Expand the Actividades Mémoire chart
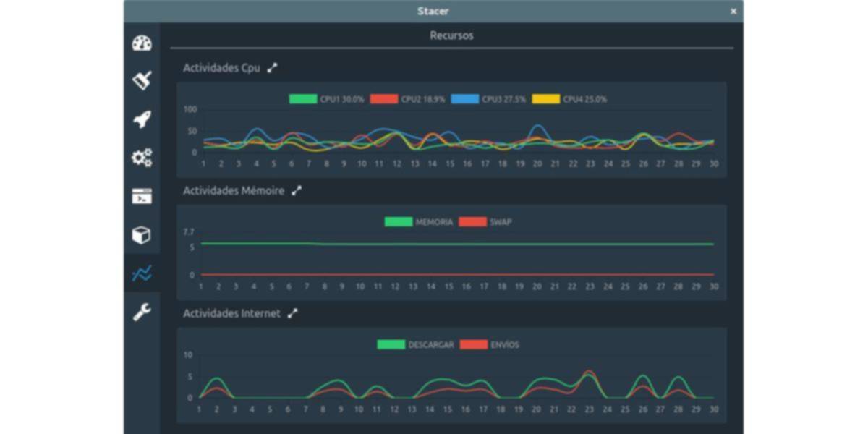This screenshot has width=868, height=434. click(297, 191)
